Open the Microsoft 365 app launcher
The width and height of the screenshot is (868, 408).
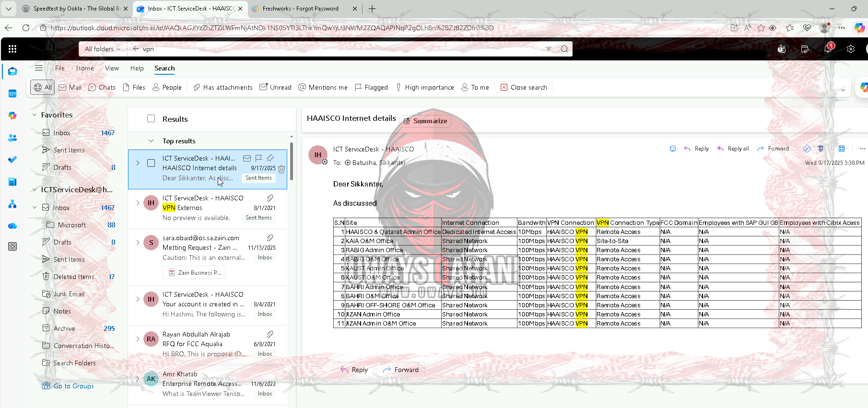pos(12,49)
